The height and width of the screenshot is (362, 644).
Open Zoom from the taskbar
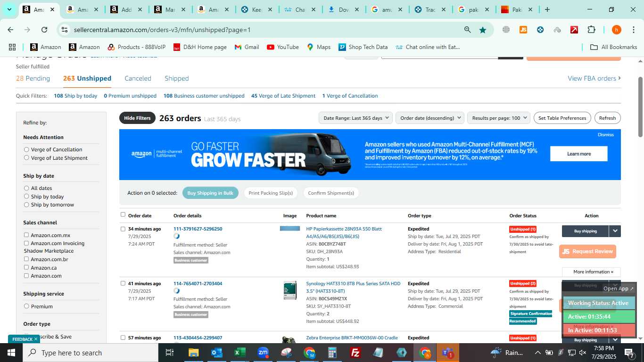pyautogui.click(x=263, y=353)
